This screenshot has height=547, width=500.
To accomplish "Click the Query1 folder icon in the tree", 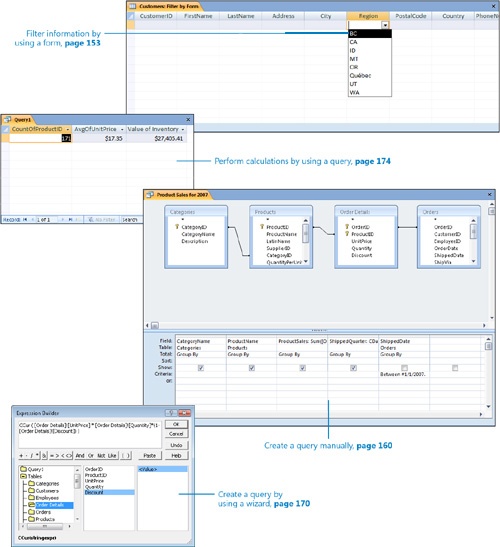I will point(24,469).
